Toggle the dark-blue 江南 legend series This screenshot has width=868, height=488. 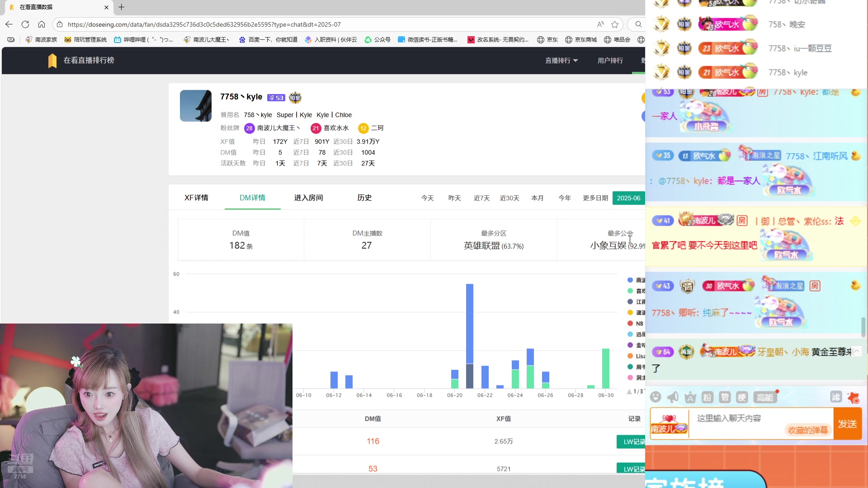click(637, 302)
